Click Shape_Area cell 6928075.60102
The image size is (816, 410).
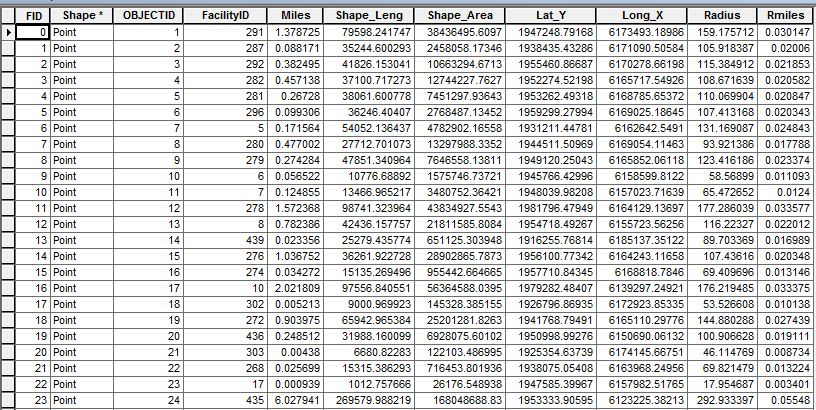(x=459, y=336)
